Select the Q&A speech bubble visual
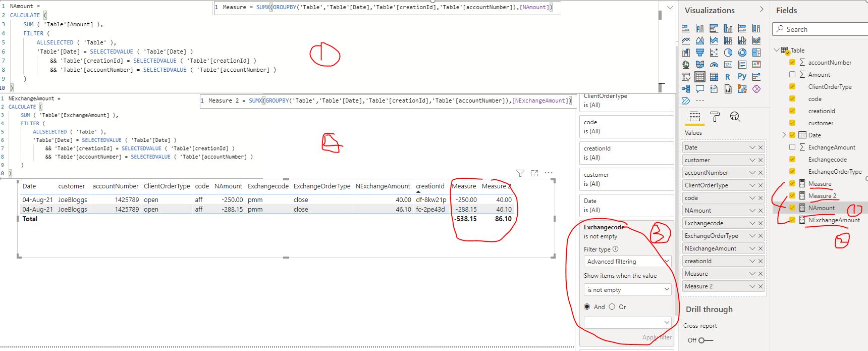Screen dimensions: 868x351 (x=699, y=89)
